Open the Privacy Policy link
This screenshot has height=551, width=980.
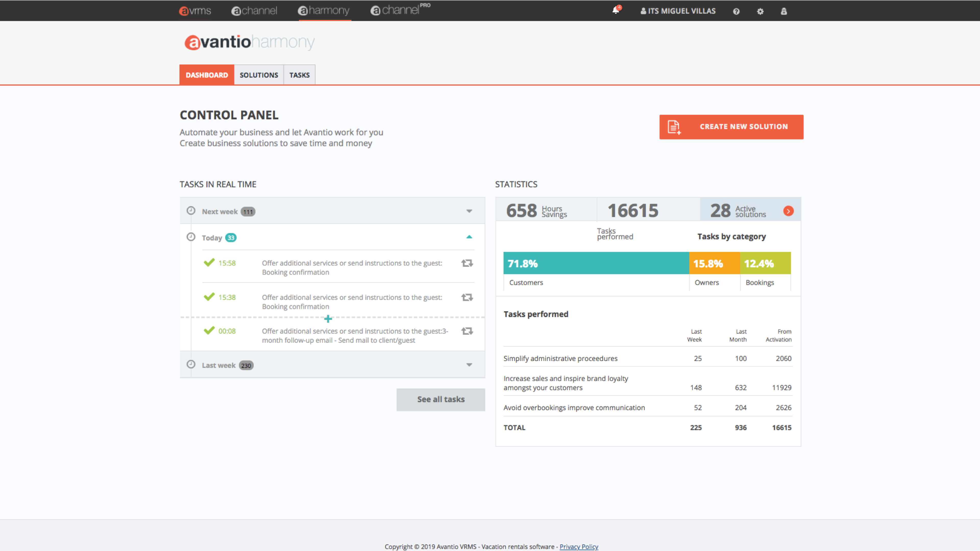[x=579, y=546]
